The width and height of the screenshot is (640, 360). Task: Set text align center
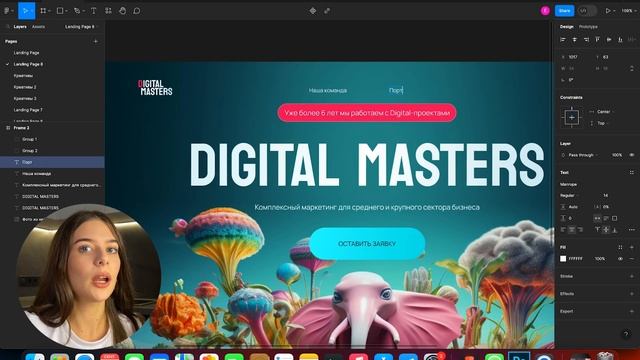[572, 230]
